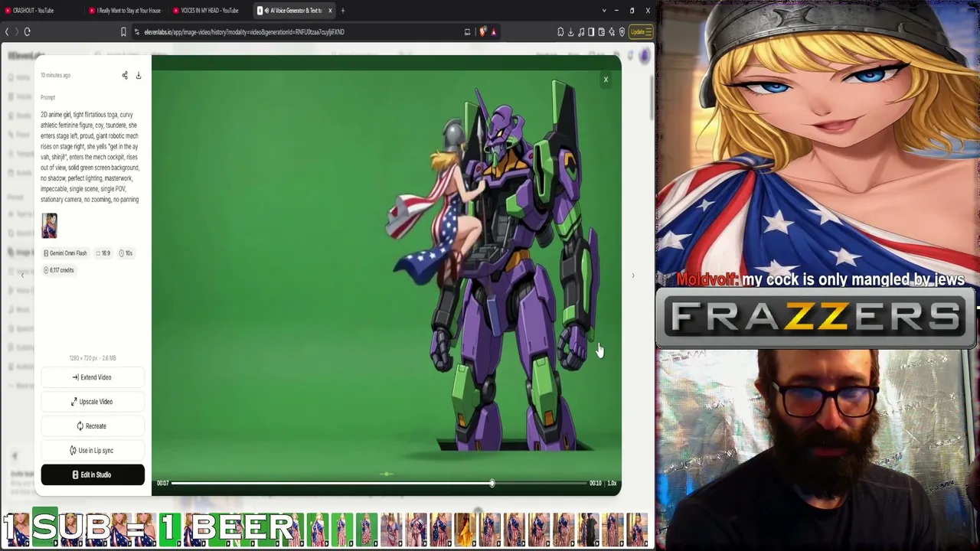Click the prompt text starting '2D anime girl'
Image resolution: width=980 pixels, height=551 pixels.
pyautogui.click(x=90, y=157)
